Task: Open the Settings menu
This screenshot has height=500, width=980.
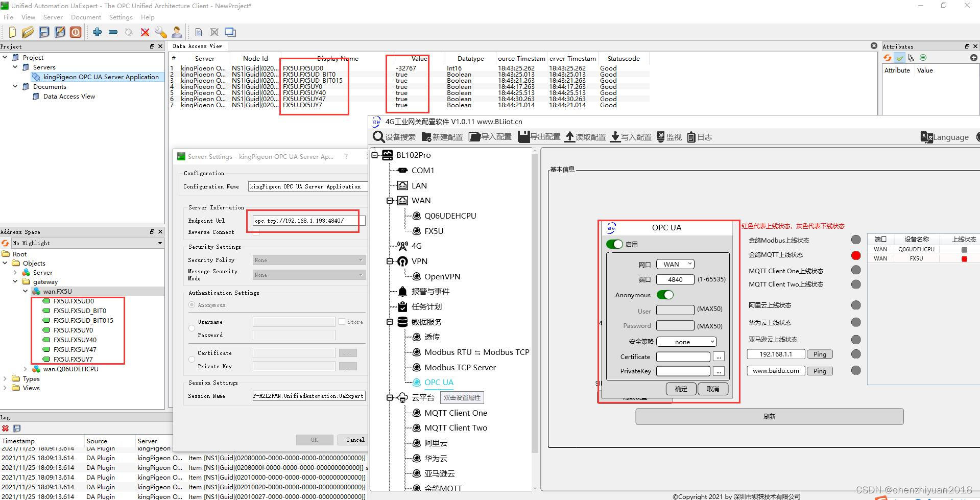Action: point(121,17)
